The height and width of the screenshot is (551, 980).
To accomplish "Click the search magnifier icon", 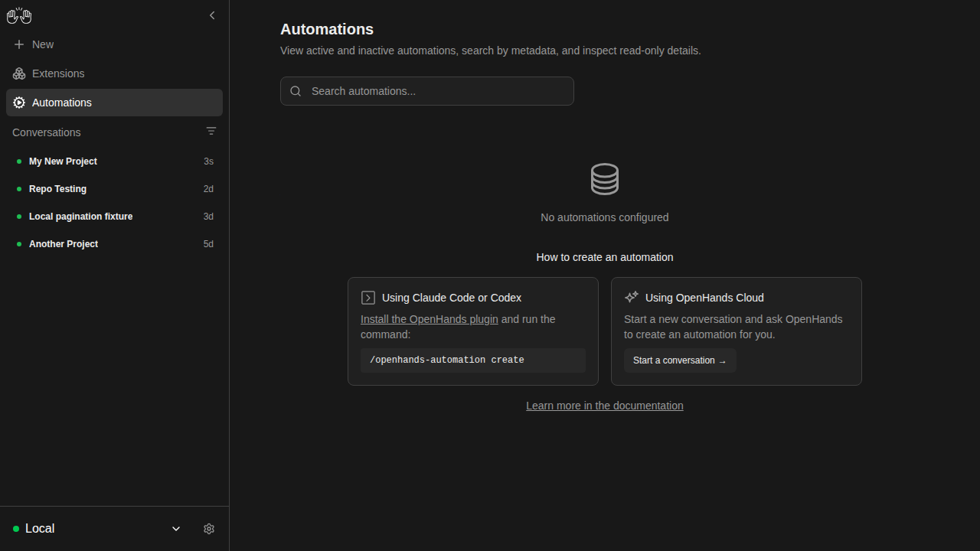I will (296, 91).
